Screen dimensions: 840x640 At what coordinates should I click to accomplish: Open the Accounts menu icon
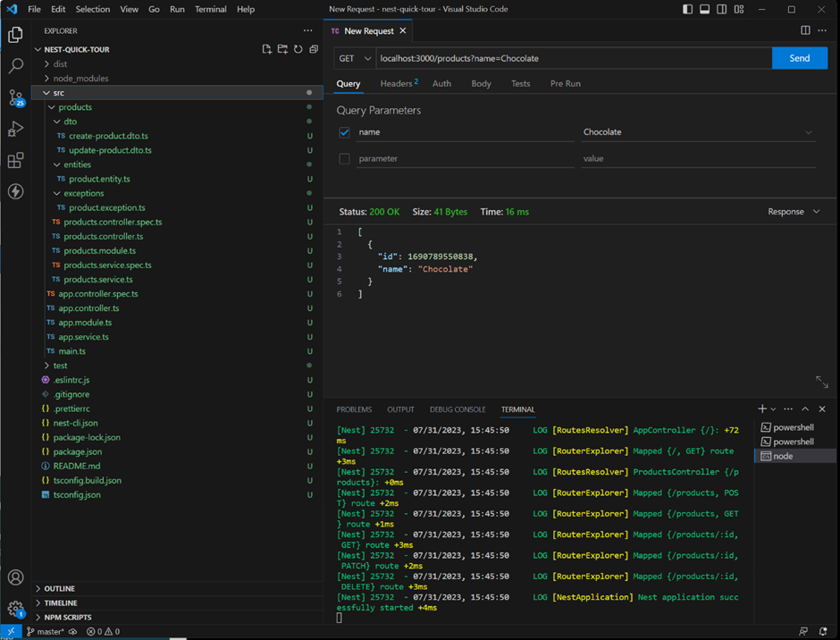point(15,577)
